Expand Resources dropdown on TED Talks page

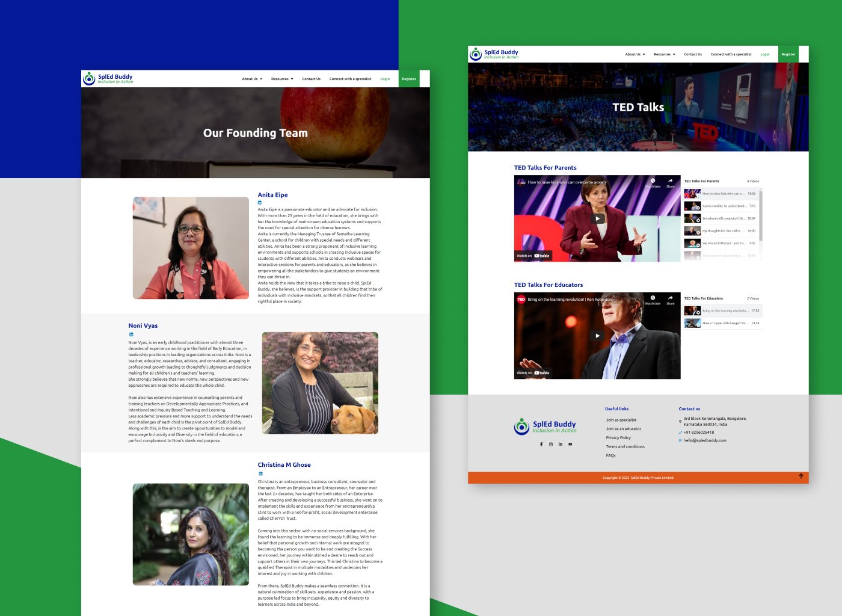(x=665, y=54)
